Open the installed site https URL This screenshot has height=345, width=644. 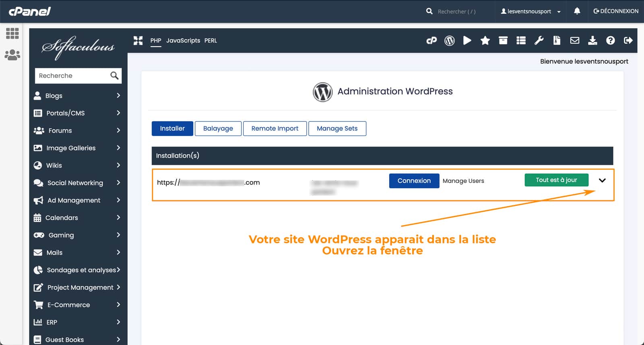click(x=208, y=183)
